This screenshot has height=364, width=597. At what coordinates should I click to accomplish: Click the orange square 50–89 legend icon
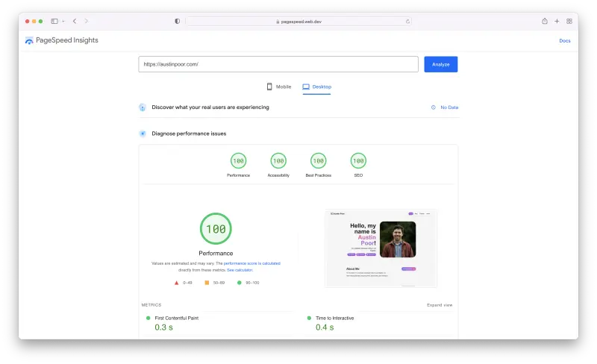[207, 283]
